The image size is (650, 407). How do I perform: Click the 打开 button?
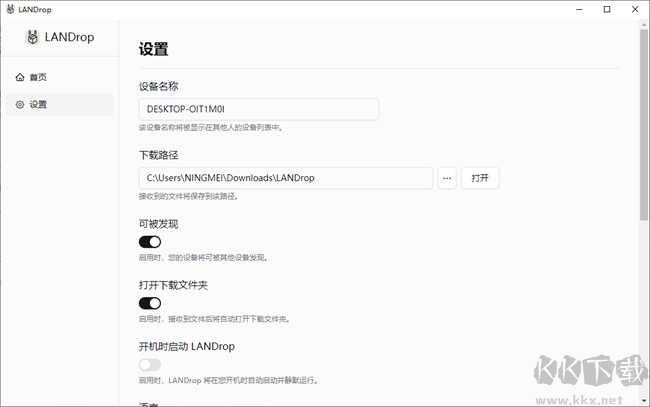(x=480, y=178)
